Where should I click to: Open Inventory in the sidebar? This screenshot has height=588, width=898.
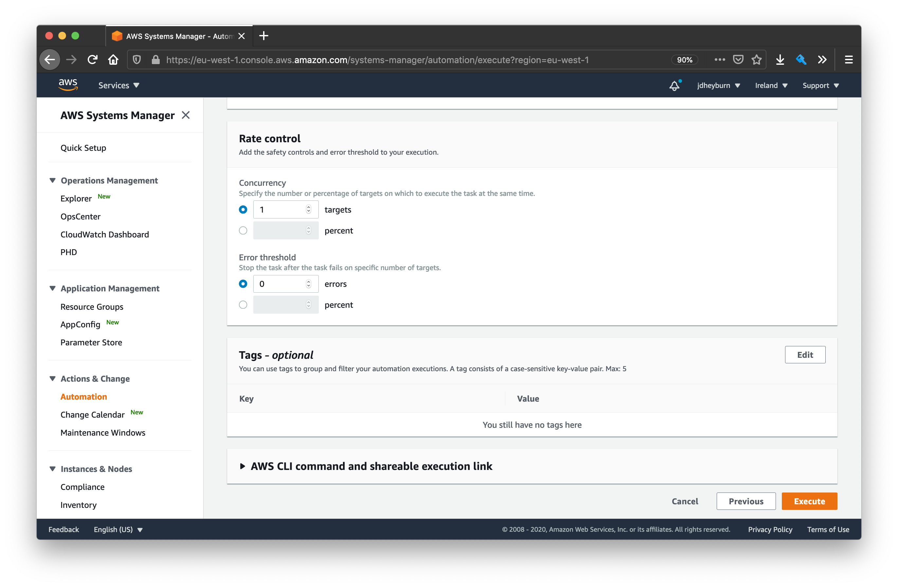click(x=79, y=505)
